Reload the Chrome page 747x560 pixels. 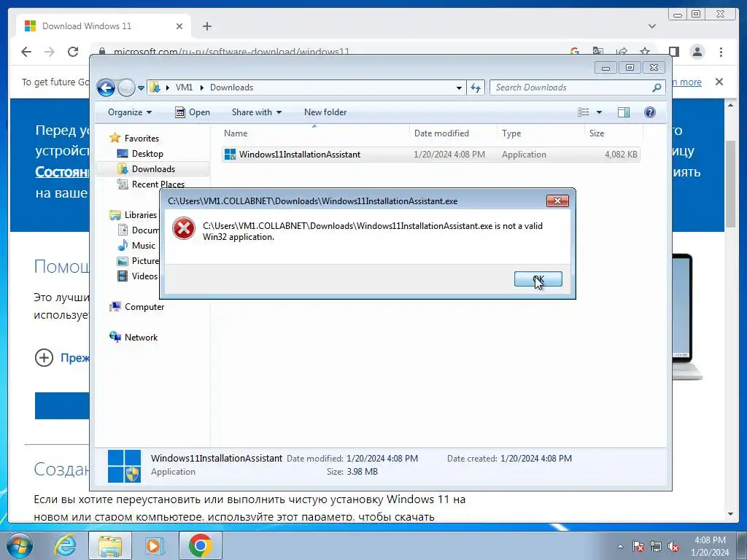point(72,52)
